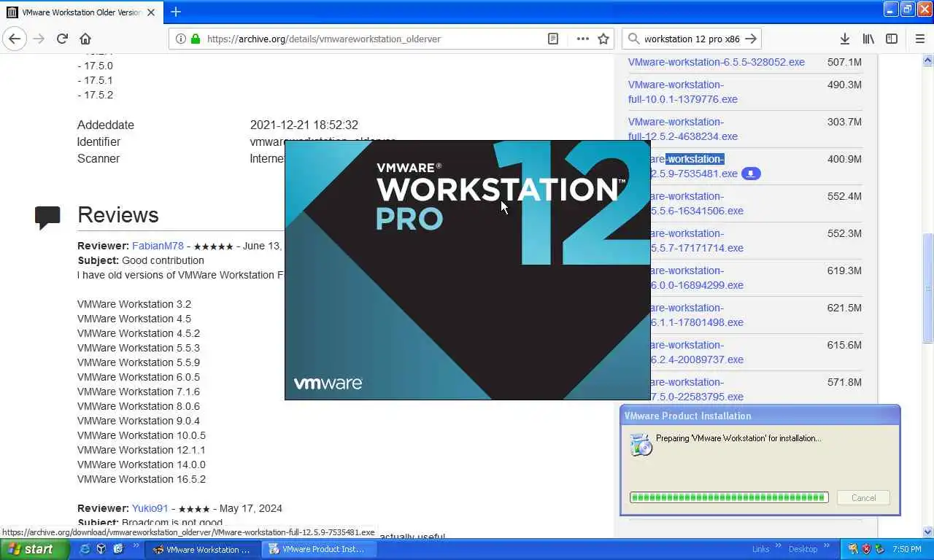This screenshot has height=560, width=934.
Task: Click the keys tray icon
Action: tap(852, 549)
